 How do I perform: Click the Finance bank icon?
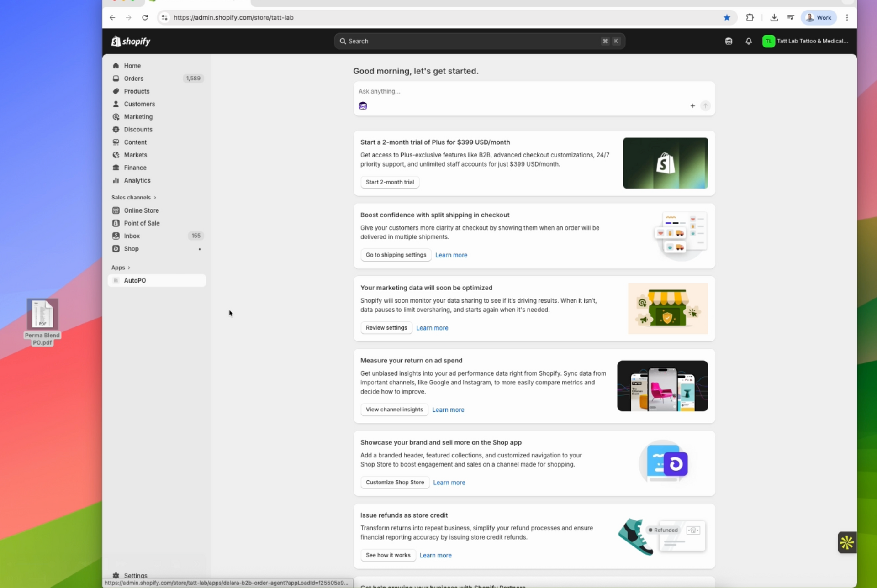click(x=116, y=168)
